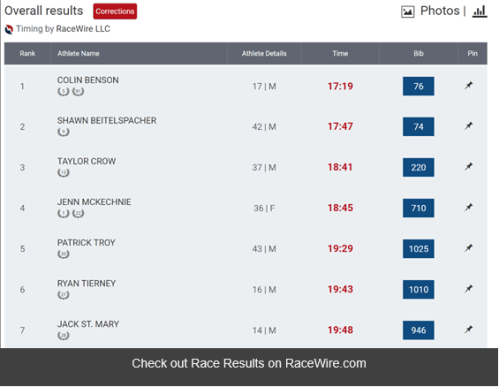
Task: Pin Taylor Crow's result row
Action: click(469, 166)
